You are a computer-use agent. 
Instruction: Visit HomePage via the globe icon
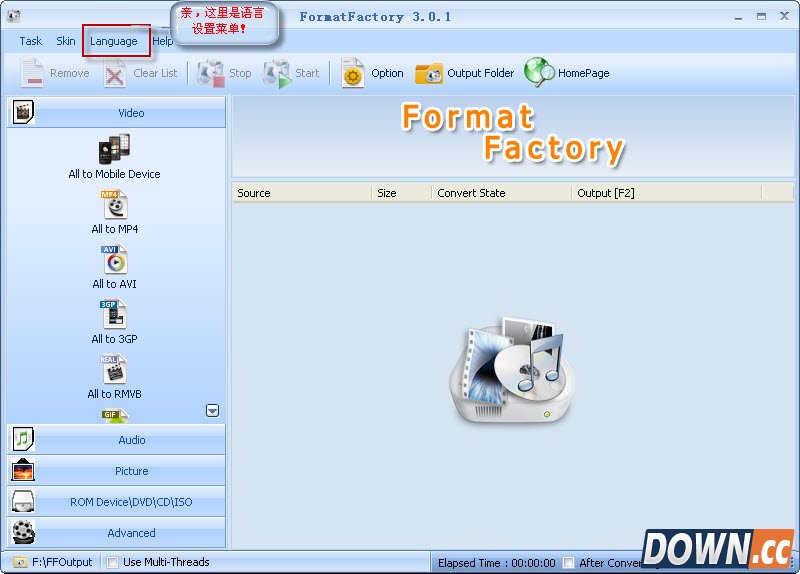click(x=539, y=73)
